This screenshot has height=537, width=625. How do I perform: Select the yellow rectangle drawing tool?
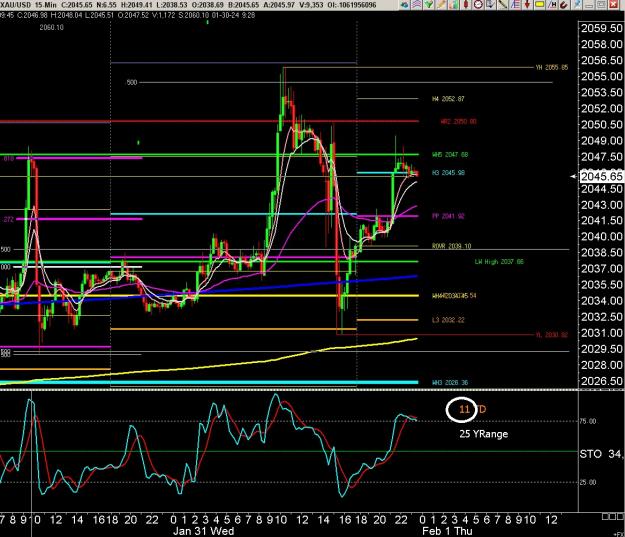(539, 4)
